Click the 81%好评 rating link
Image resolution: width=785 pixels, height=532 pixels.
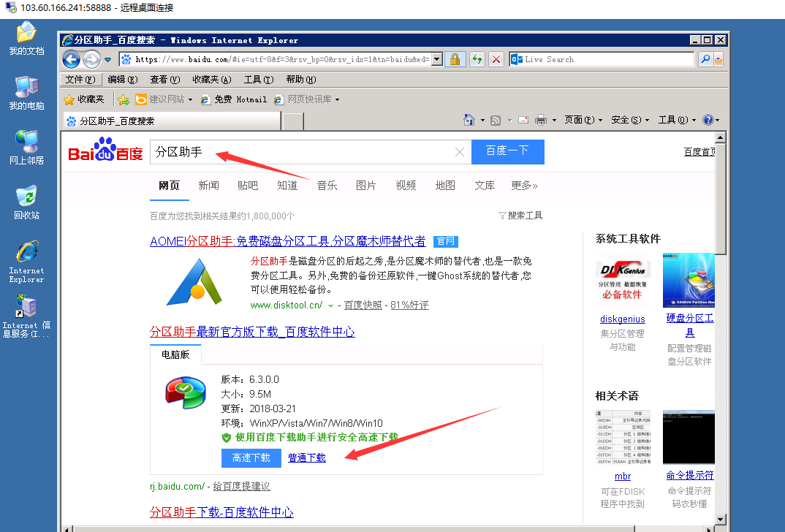coord(409,305)
